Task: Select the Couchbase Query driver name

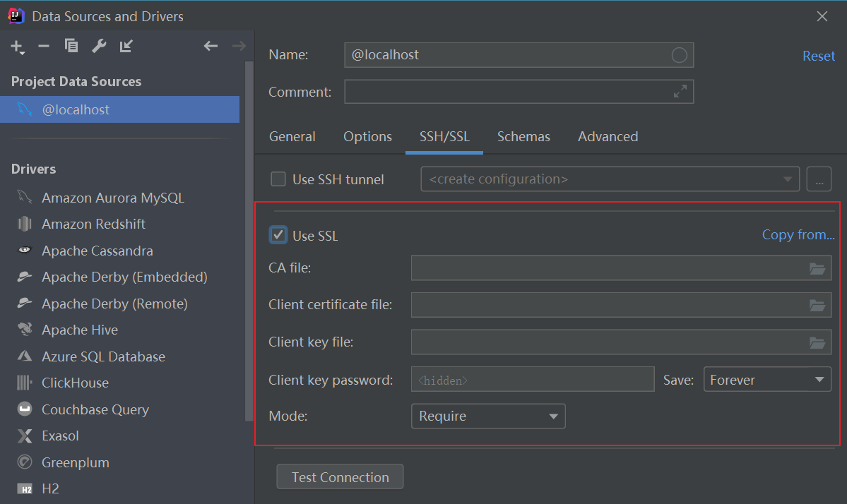Action: (95, 409)
